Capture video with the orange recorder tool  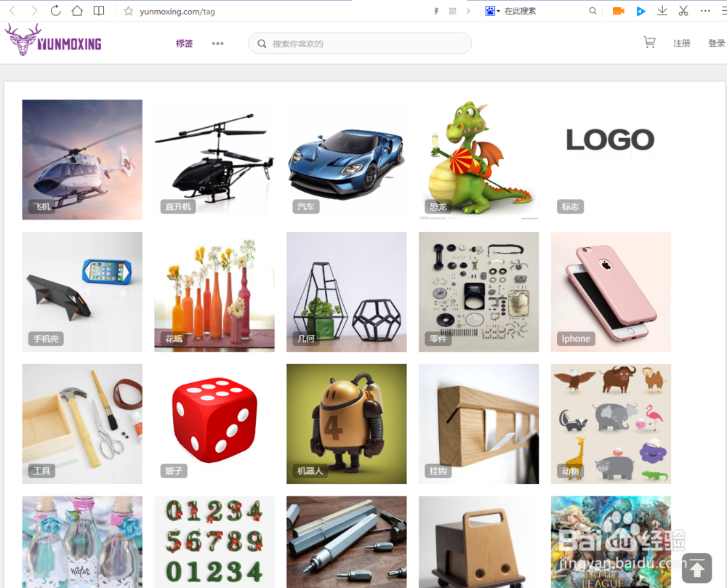pos(619,11)
